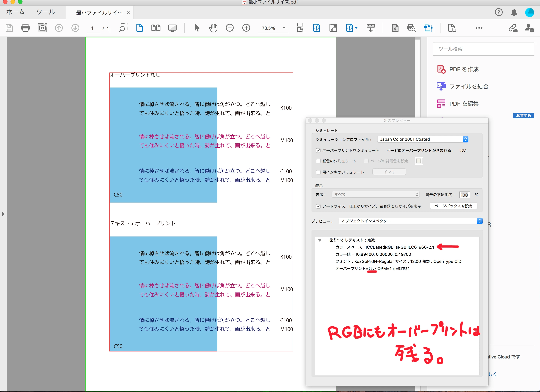Image resolution: width=540 pixels, height=392 pixels.
Task: Collapse the 塗りつぶしテキスト tree triangle
Action: (x=320, y=240)
